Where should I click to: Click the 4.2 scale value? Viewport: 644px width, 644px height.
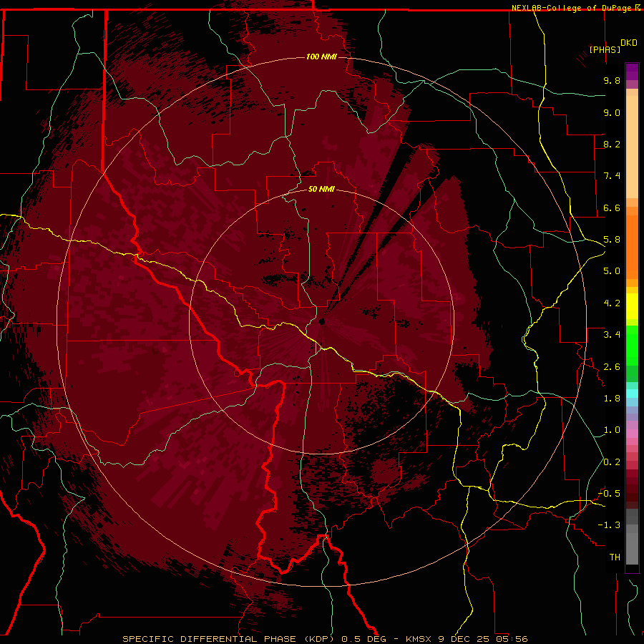(612, 303)
